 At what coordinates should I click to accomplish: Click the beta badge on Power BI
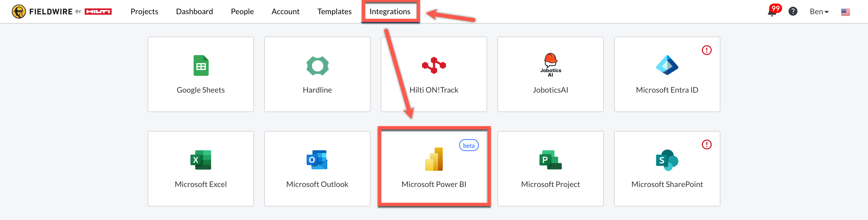[468, 145]
